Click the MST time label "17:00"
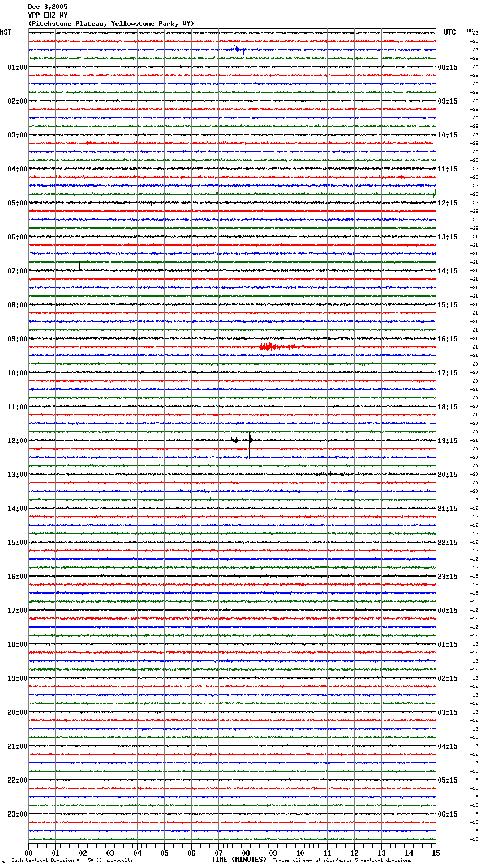Image resolution: width=481 pixels, height=868 pixels. [18, 611]
